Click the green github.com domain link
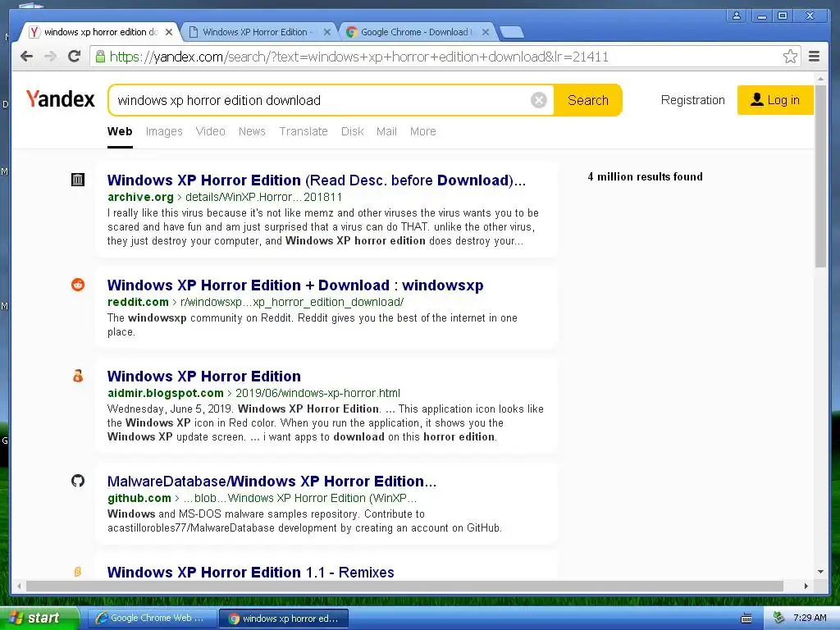840x630 pixels. pos(139,498)
